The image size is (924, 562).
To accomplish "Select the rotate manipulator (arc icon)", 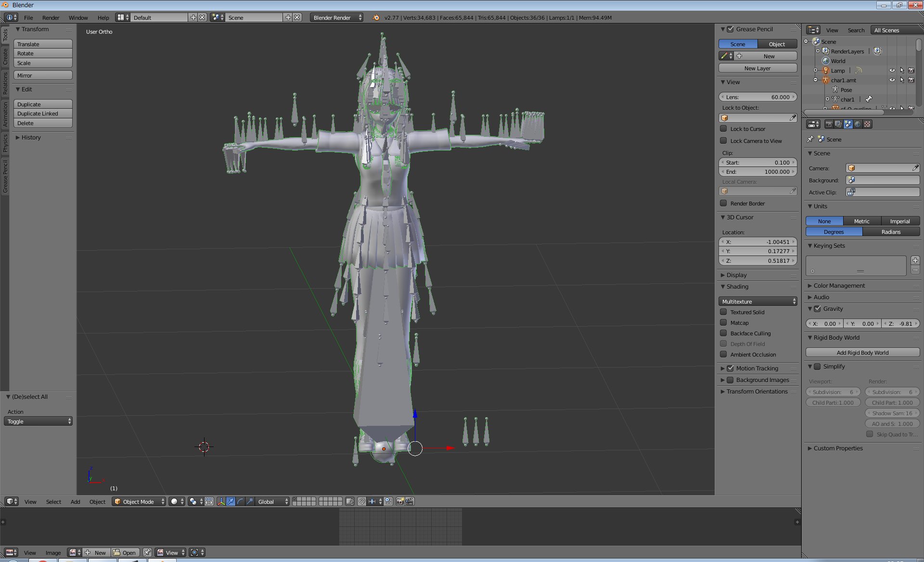I will click(240, 501).
